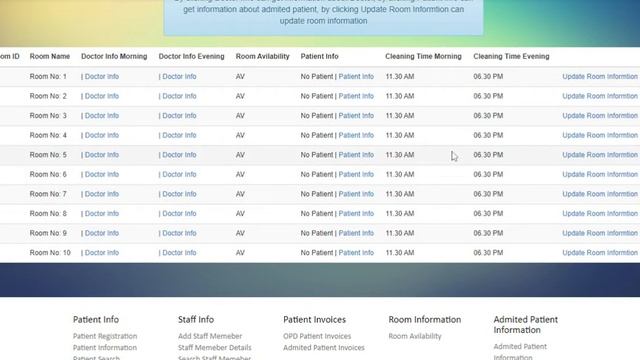Update Room Informtion for Room No: 4

[x=600, y=135]
